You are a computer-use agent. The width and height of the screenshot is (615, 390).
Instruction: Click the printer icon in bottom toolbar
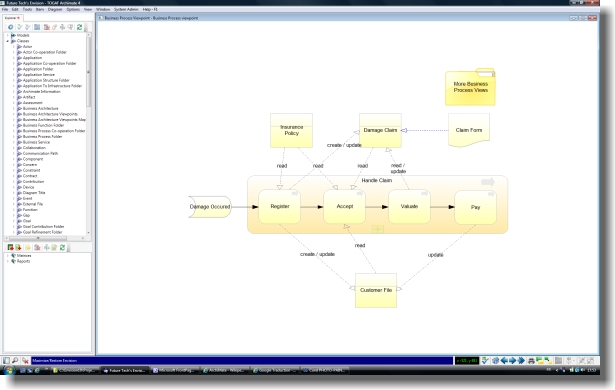(531, 361)
